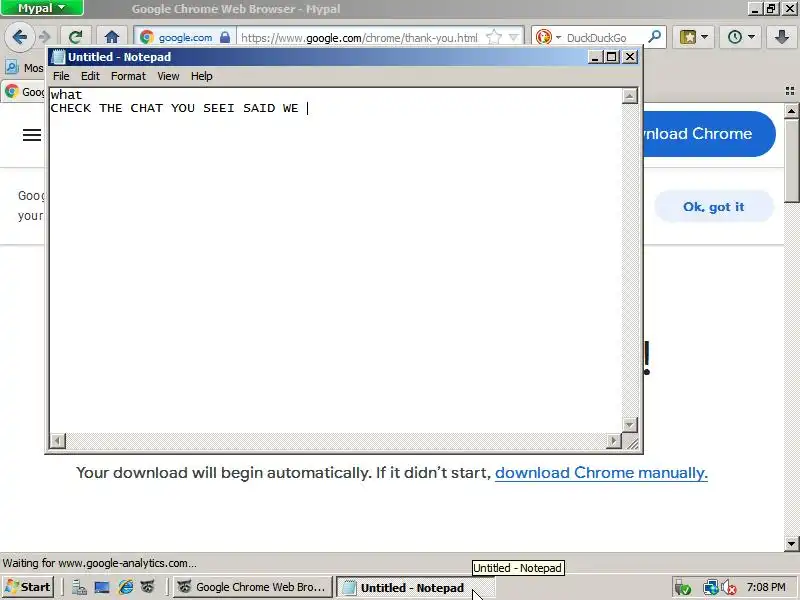Click the Notepad vertical scroll up arrow
Viewport: 800px width, 600px height.
click(x=630, y=96)
